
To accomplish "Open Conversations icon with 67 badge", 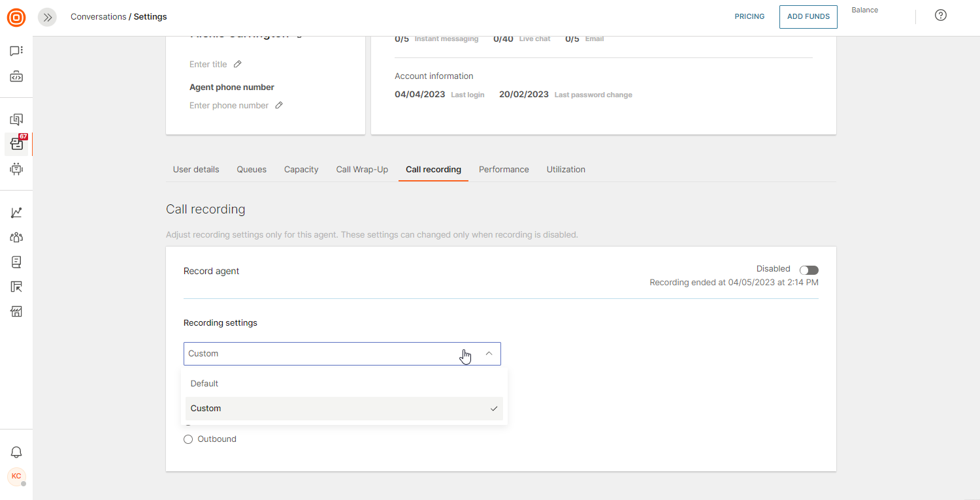I will pyautogui.click(x=17, y=144).
